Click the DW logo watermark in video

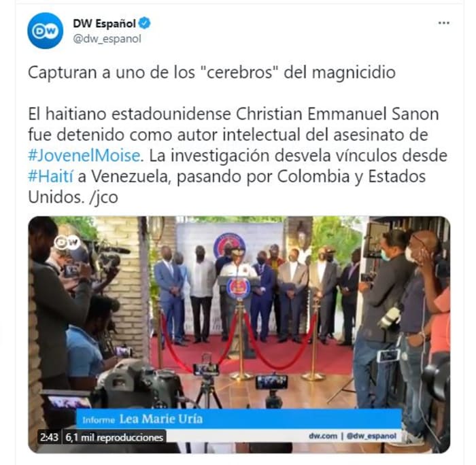67,242
